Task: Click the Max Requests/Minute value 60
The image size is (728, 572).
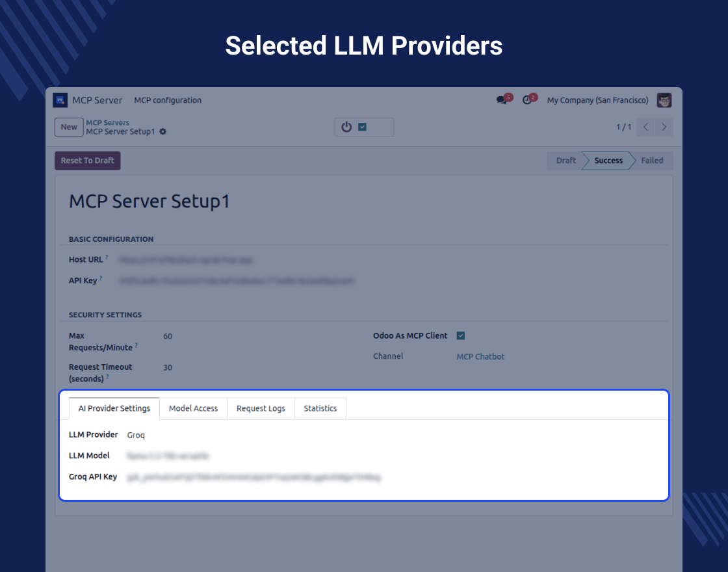Action: tap(168, 336)
